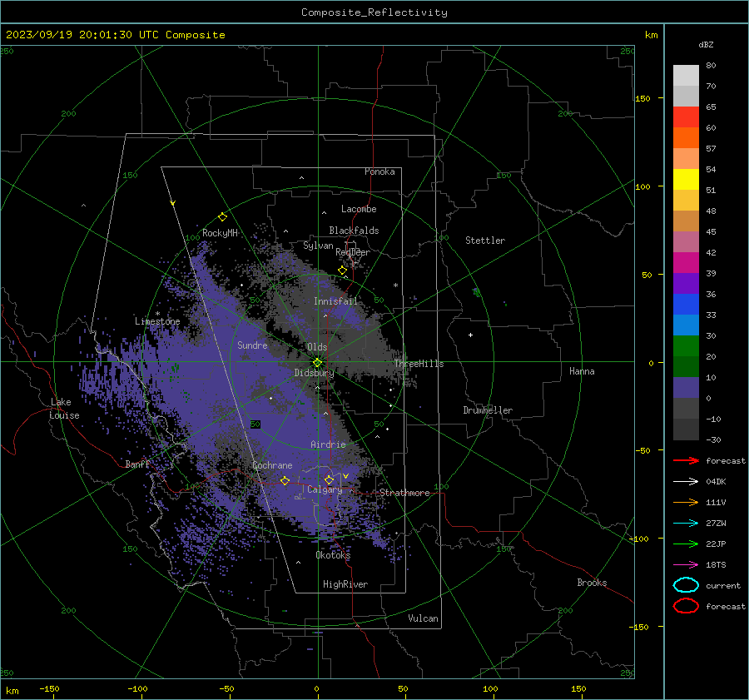
Task: Select the blue 33-36 dBZ swatch
Action: [x=686, y=305]
